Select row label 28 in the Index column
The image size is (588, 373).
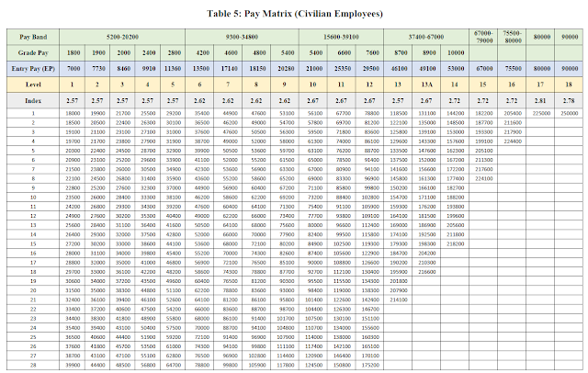33,365
